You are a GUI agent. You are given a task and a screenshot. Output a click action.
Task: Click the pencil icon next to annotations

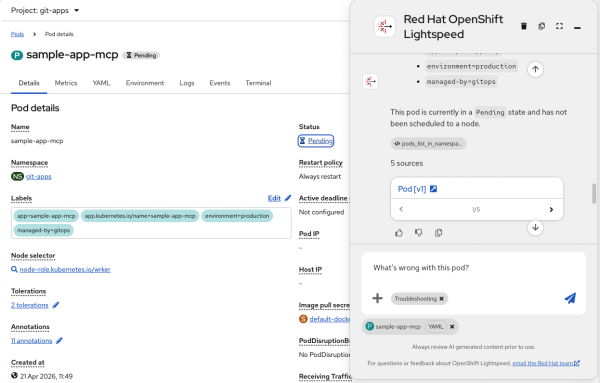(x=59, y=341)
